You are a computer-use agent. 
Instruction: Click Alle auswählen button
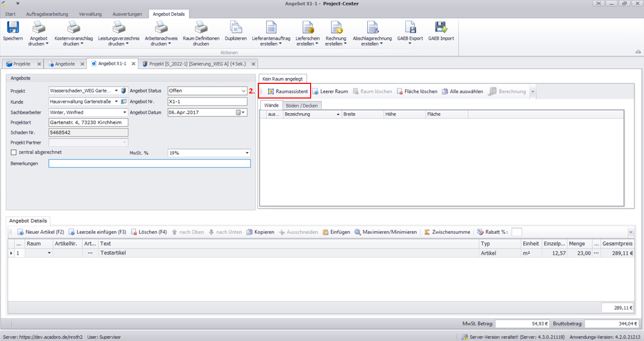pyautogui.click(x=462, y=91)
